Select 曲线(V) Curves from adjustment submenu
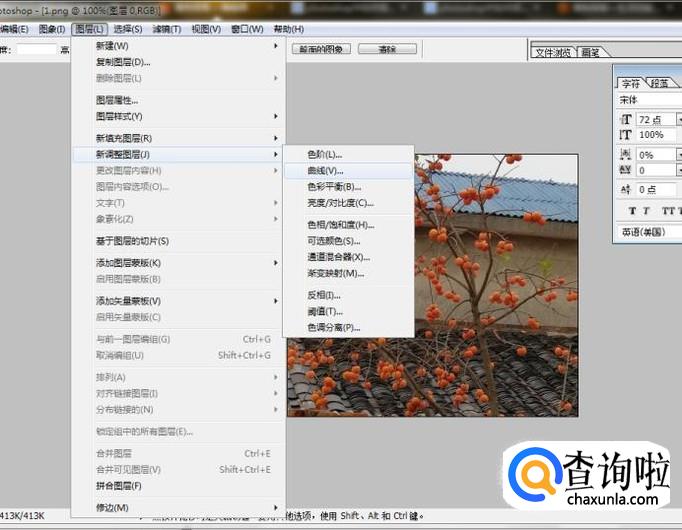This screenshot has width=682, height=530. (325, 171)
